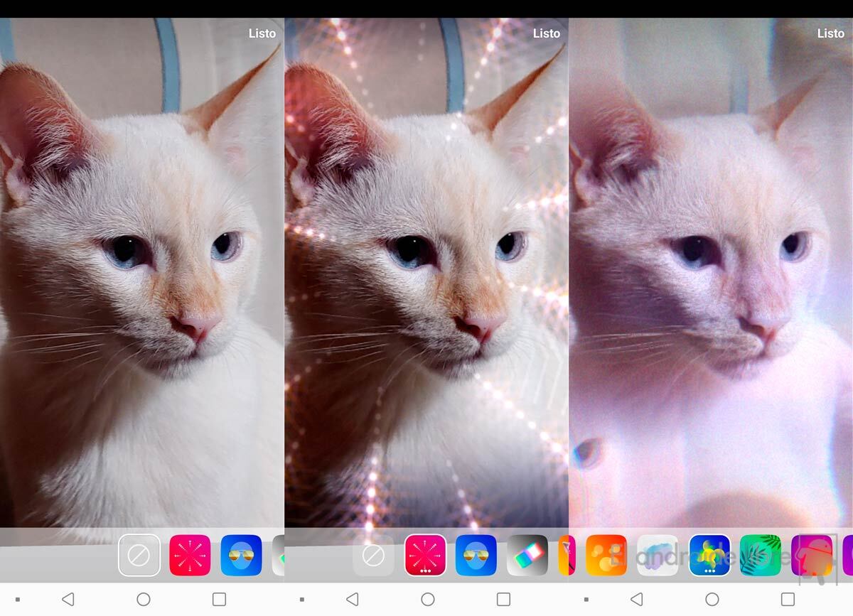
Task: Select the green tropical leaves filter
Action: (x=761, y=555)
